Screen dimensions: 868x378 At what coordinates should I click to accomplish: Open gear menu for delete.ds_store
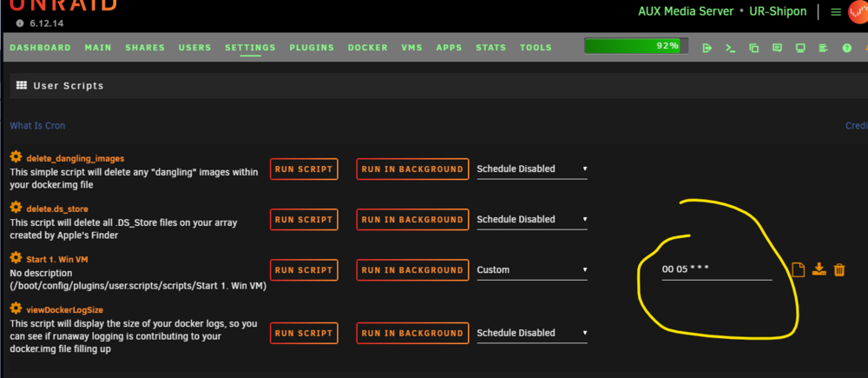(16, 208)
